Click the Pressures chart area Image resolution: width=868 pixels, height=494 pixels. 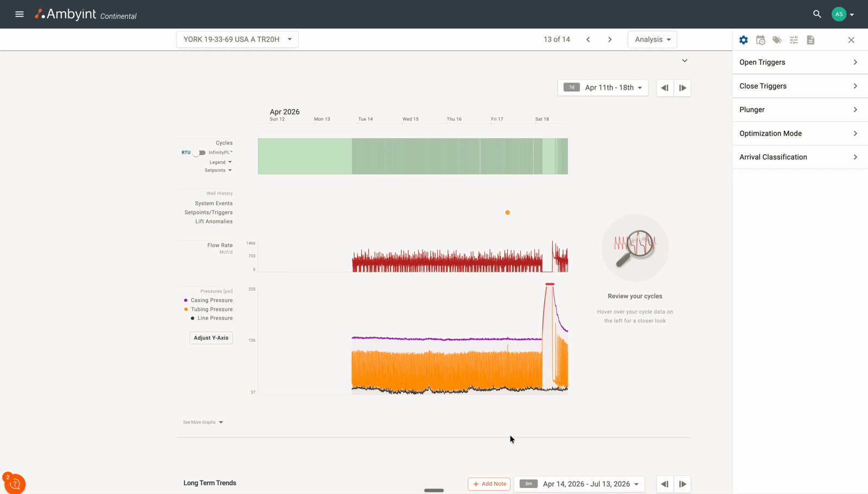(413, 339)
